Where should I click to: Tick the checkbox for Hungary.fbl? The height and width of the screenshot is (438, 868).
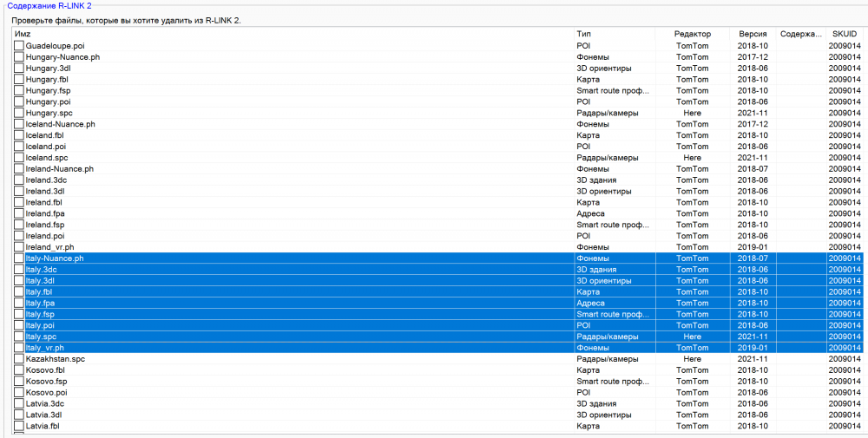click(19, 80)
